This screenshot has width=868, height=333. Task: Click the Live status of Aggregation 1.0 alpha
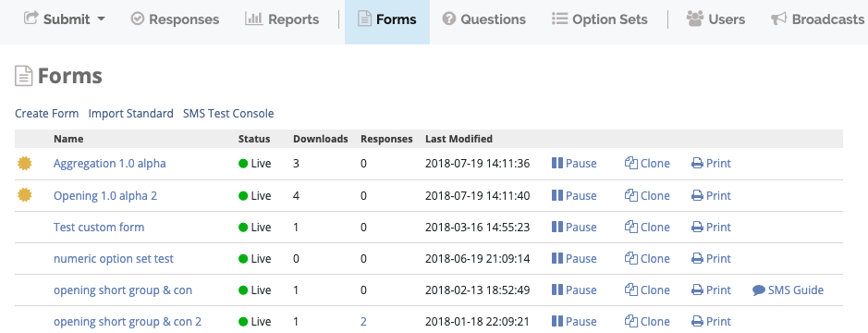click(x=255, y=164)
